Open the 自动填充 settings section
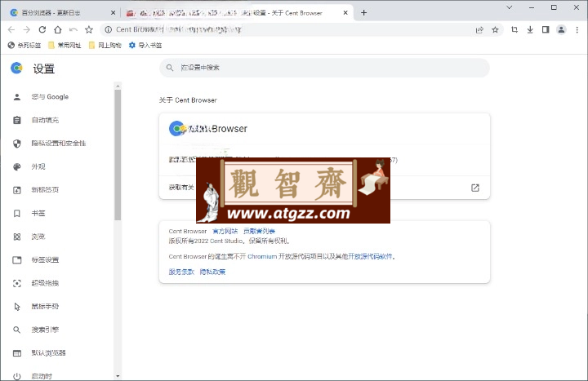Screen dimensions: 588x381 [45, 120]
